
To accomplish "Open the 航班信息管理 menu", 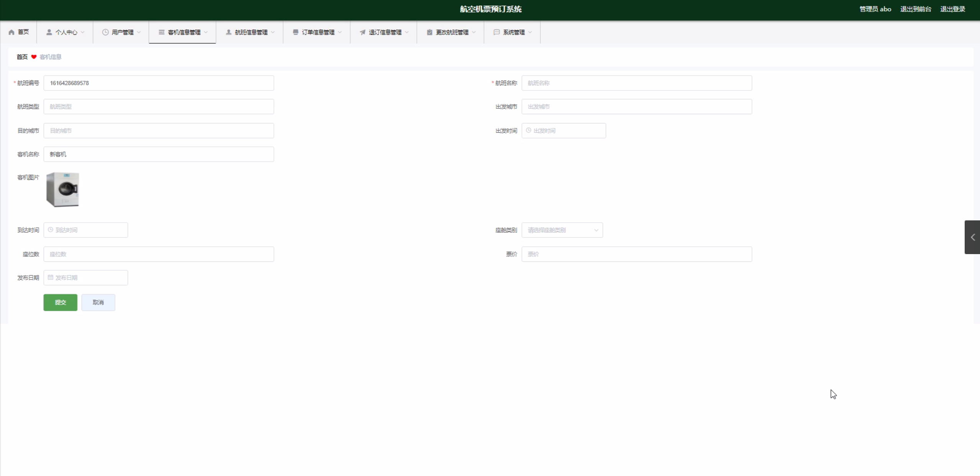I will pos(251,32).
